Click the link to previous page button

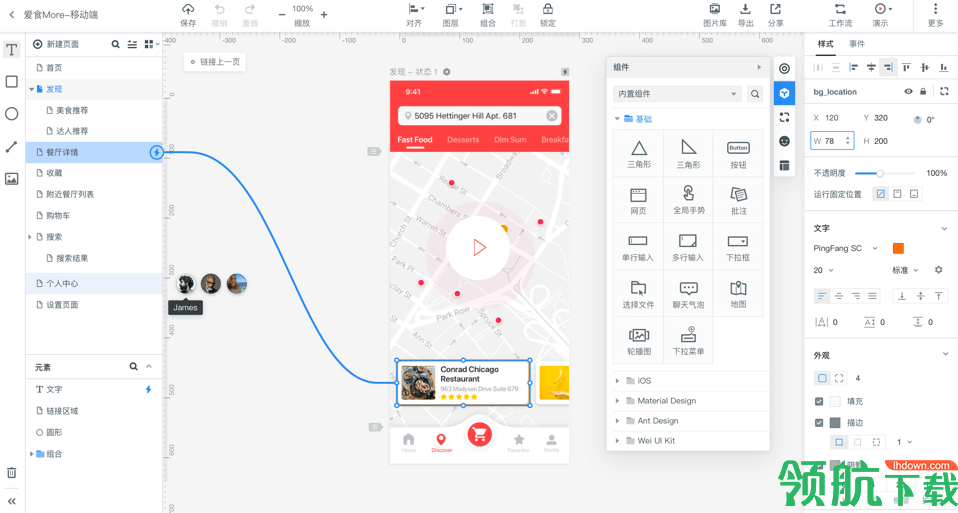pyautogui.click(x=215, y=62)
